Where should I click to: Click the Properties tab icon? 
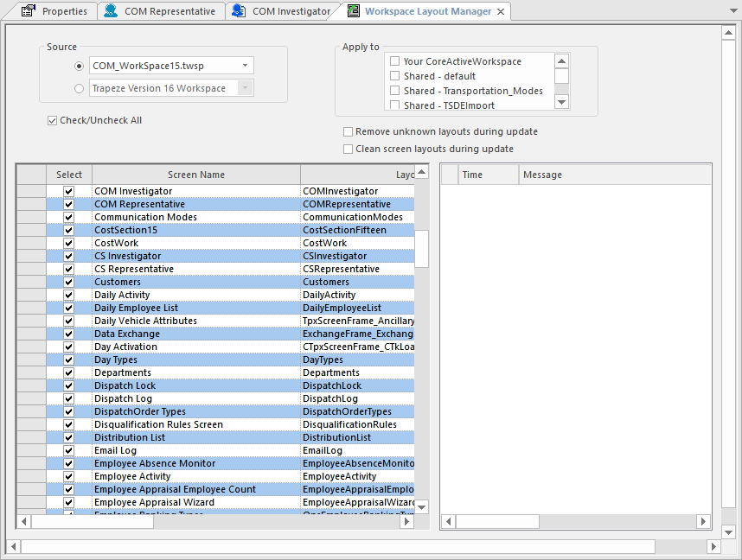[x=26, y=11]
